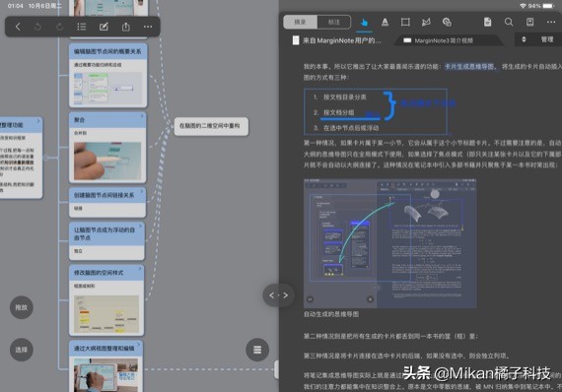Select the lasso freeform excerpt tool
This screenshot has height=392, width=562.
[426, 23]
